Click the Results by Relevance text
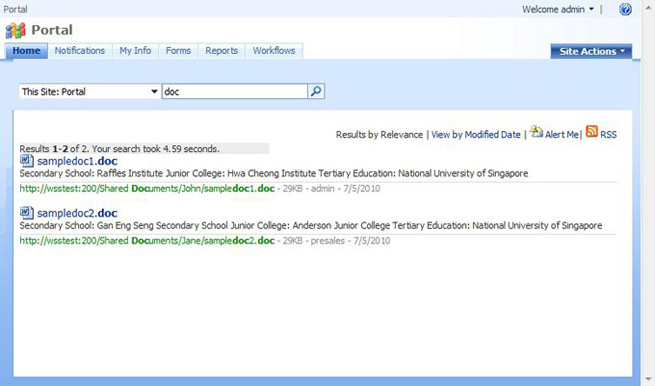The image size is (655, 386). (x=379, y=135)
